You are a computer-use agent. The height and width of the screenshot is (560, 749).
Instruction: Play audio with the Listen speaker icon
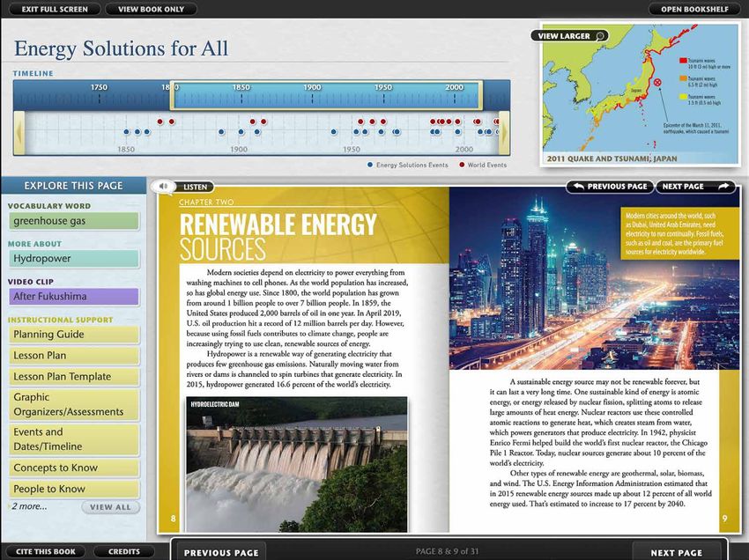[x=164, y=186]
